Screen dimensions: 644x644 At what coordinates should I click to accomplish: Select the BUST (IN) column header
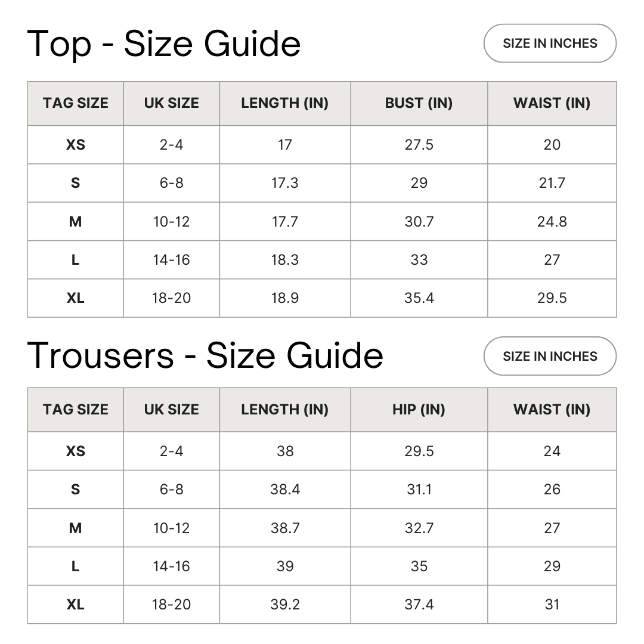tap(419, 103)
